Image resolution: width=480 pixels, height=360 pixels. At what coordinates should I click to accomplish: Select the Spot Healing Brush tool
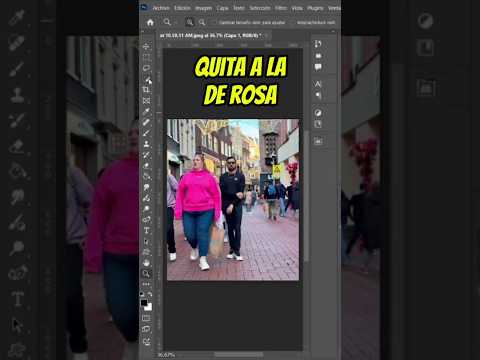coord(146,122)
